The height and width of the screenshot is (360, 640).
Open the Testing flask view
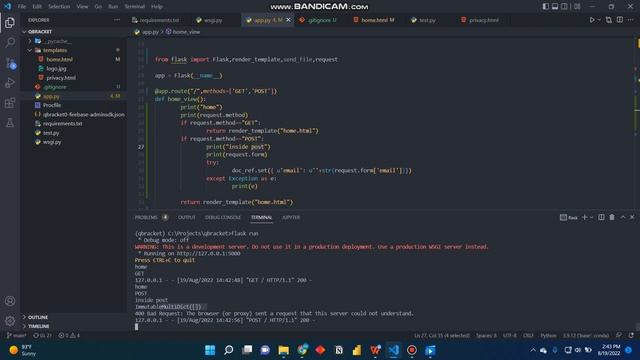[x=10, y=123]
